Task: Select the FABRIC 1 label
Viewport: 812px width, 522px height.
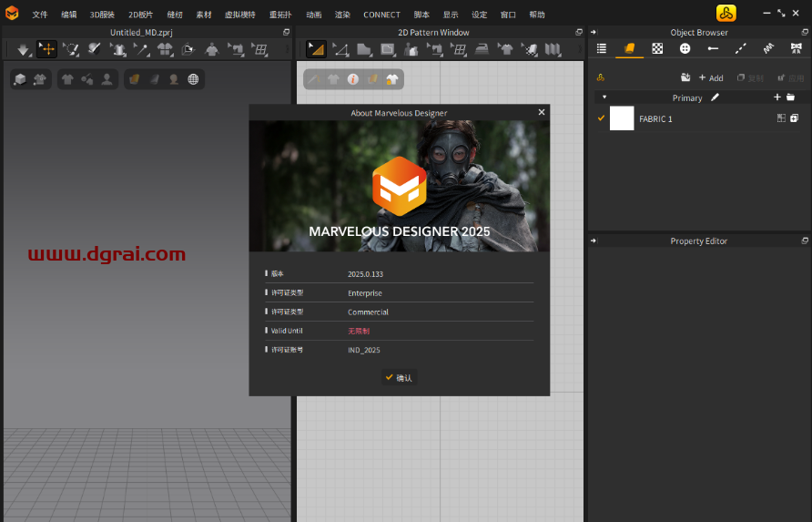Action: point(655,118)
